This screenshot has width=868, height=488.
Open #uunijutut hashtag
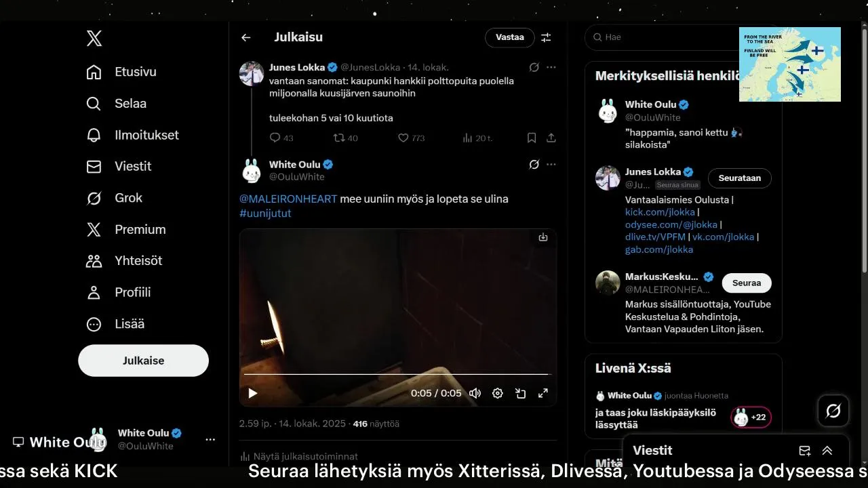(x=265, y=213)
